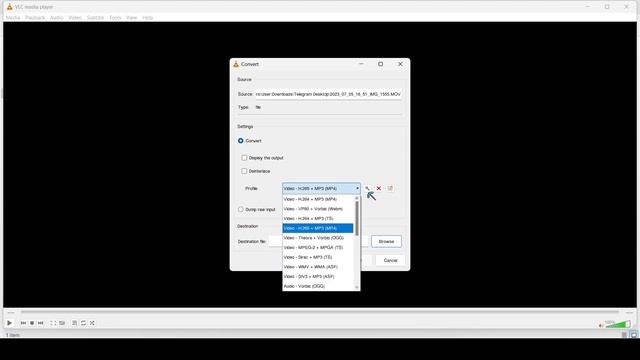Image resolution: width=640 pixels, height=360 pixels.
Task: Enable Display the output checkbox
Action: tap(244, 158)
